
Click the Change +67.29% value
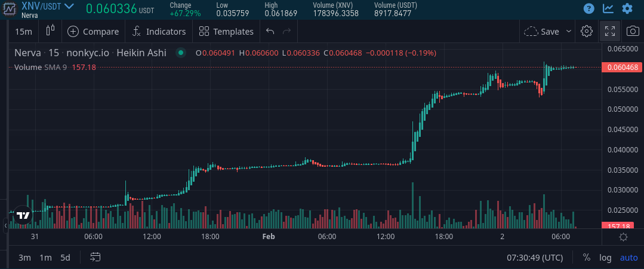click(185, 13)
